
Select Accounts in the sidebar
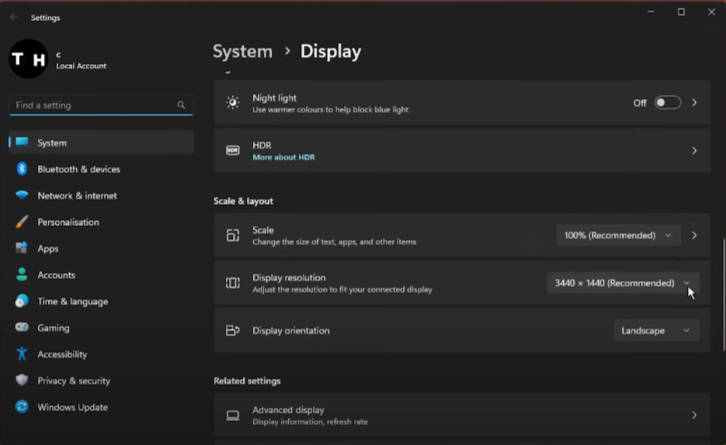tap(56, 275)
